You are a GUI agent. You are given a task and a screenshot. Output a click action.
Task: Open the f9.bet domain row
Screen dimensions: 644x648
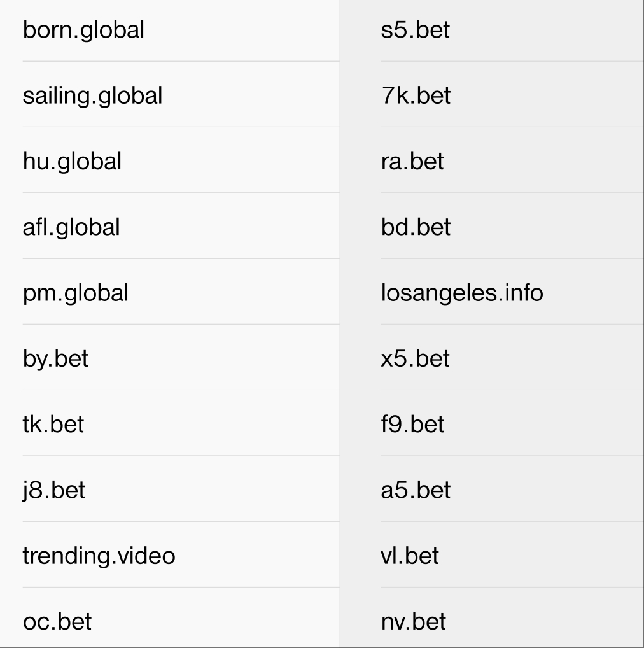(412, 424)
